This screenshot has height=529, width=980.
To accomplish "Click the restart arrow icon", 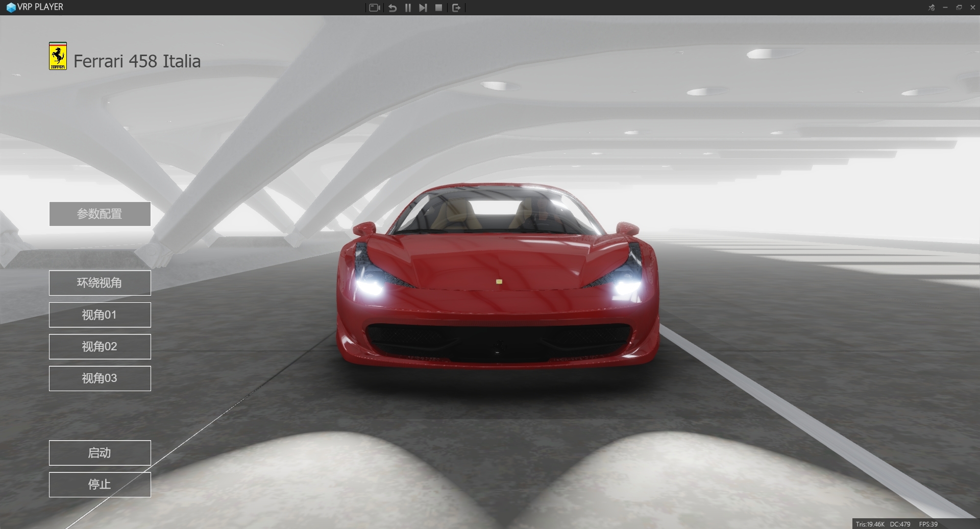I will pyautogui.click(x=392, y=8).
